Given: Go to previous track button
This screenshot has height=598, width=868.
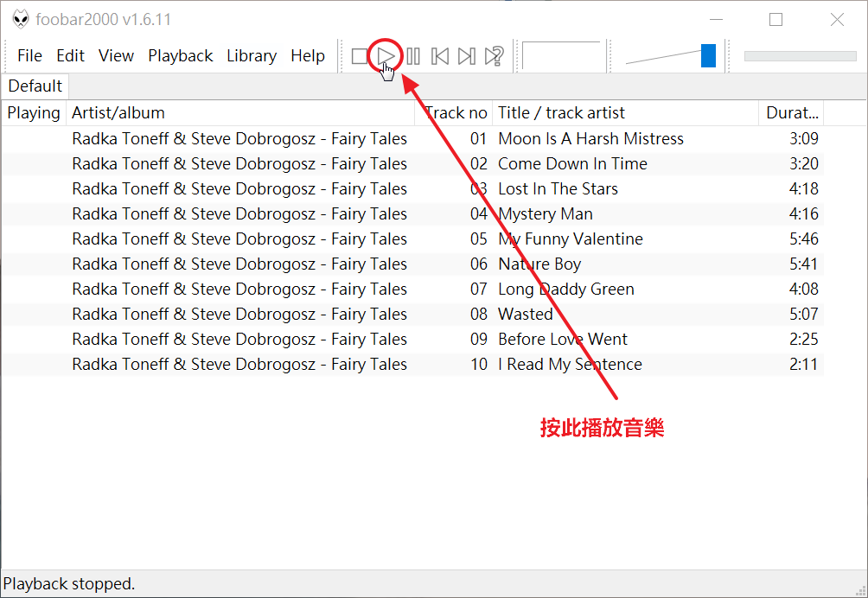Looking at the screenshot, I should click(x=439, y=56).
